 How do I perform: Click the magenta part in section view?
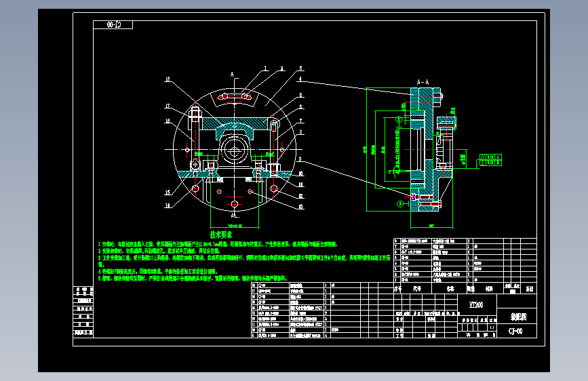point(414,197)
